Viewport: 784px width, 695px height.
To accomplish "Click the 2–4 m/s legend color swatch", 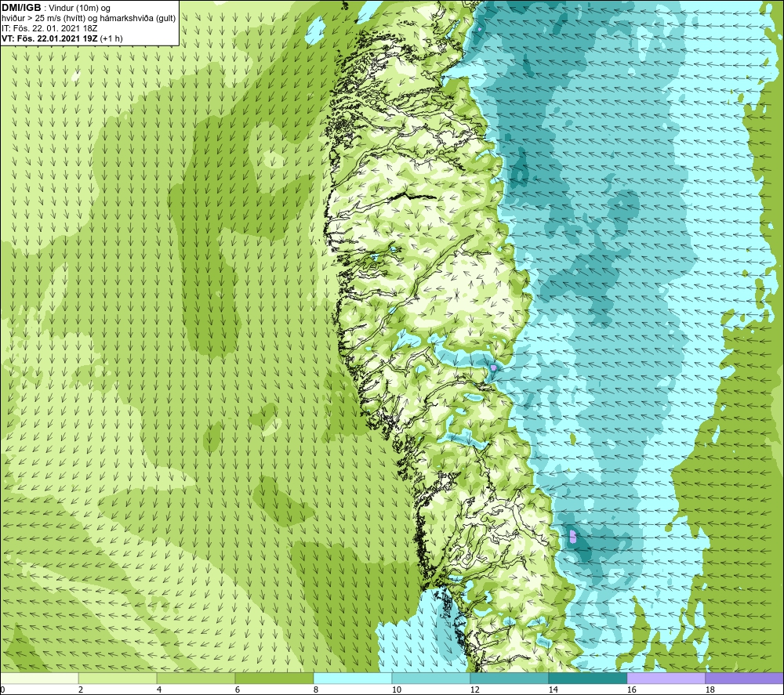I will (x=118, y=678).
